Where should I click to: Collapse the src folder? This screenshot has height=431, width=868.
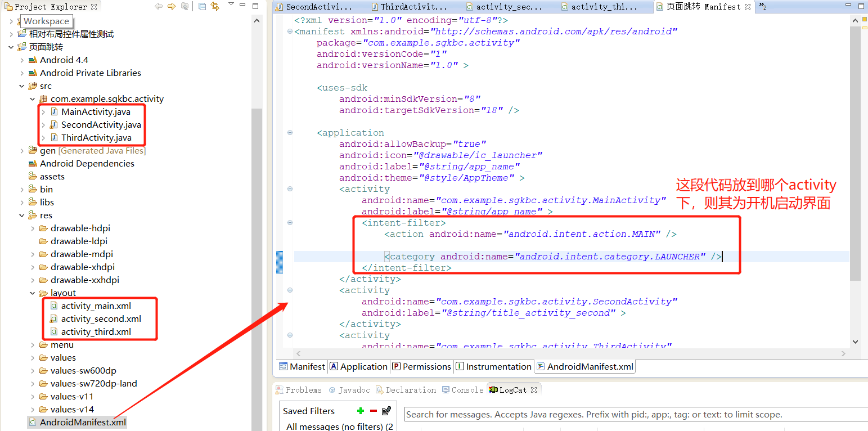click(x=22, y=86)
